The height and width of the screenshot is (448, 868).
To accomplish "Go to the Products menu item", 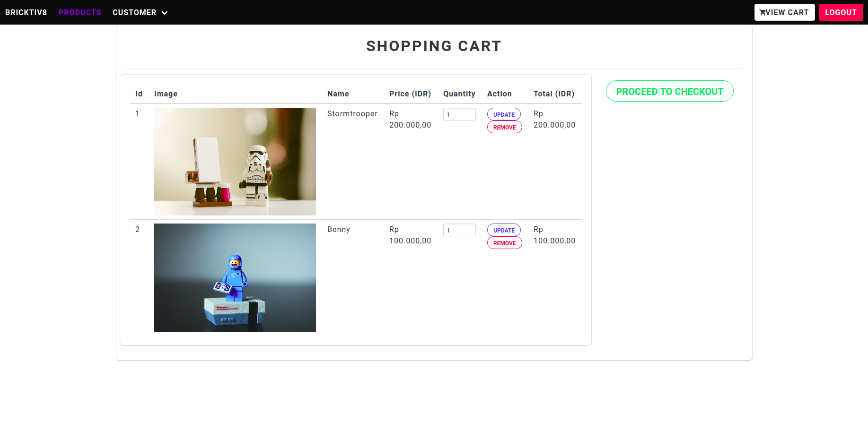I will [x=80, y=12].
